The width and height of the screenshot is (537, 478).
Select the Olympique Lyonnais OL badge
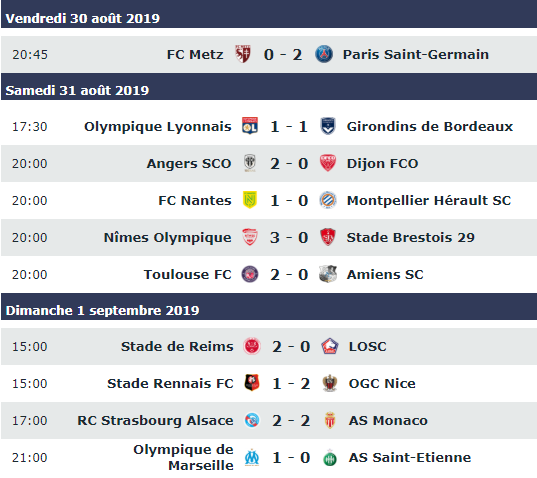250,126
